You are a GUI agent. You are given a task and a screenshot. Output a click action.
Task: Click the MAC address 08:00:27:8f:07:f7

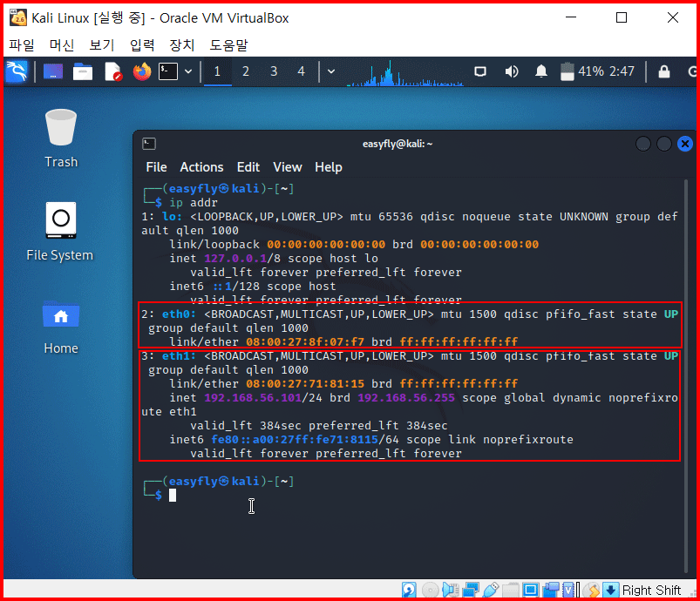[305, 341]
